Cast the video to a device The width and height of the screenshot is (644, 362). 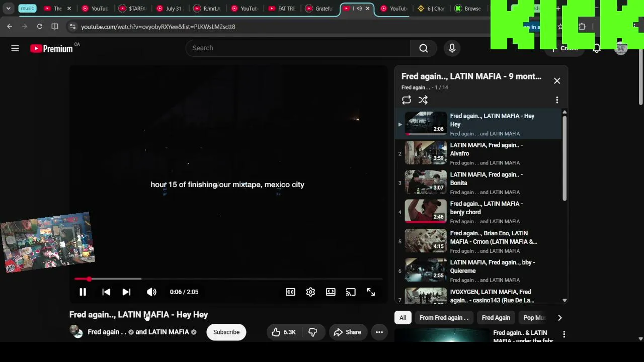(x=351, y=292)
